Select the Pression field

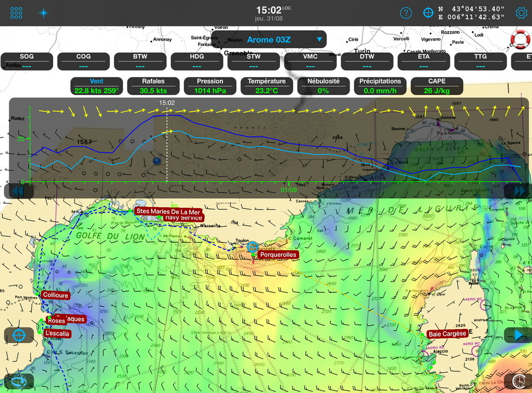click(x=210, y=86)
